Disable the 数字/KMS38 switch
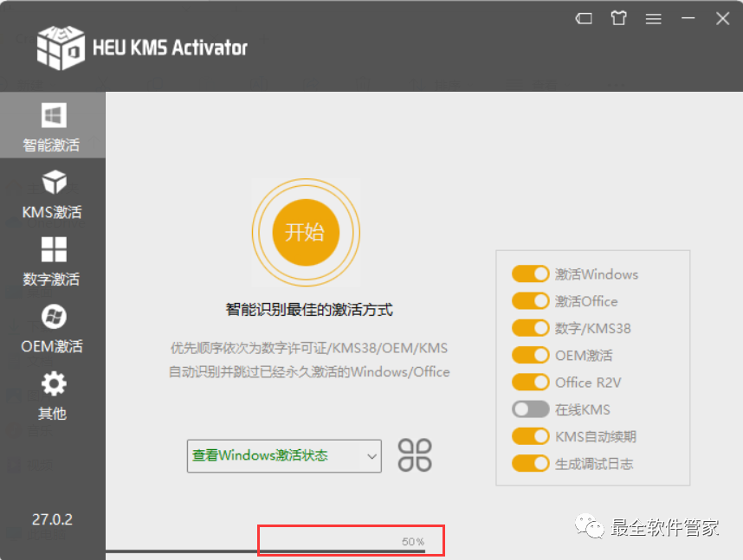Image resolution: width=743 pixels, height=560 pixels. tap(530, 328)
